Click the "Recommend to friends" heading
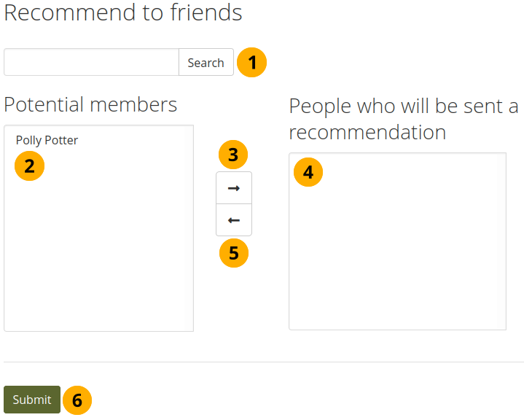Viewport: 524px width, 420px height. point(123,12)
